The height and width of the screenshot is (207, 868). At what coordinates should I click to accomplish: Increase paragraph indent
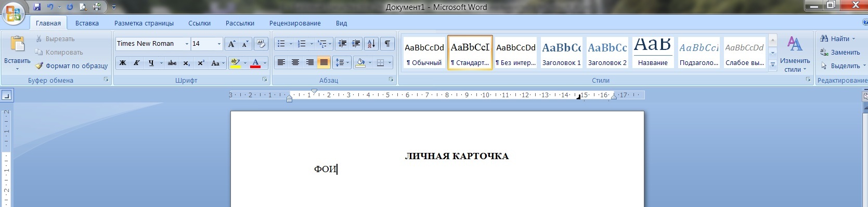[356, 44]
